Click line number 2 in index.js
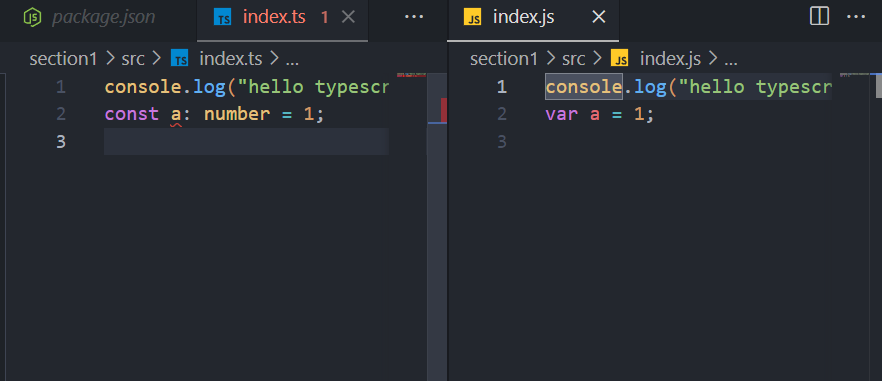 pyautogui.click(x=502, y=114)
